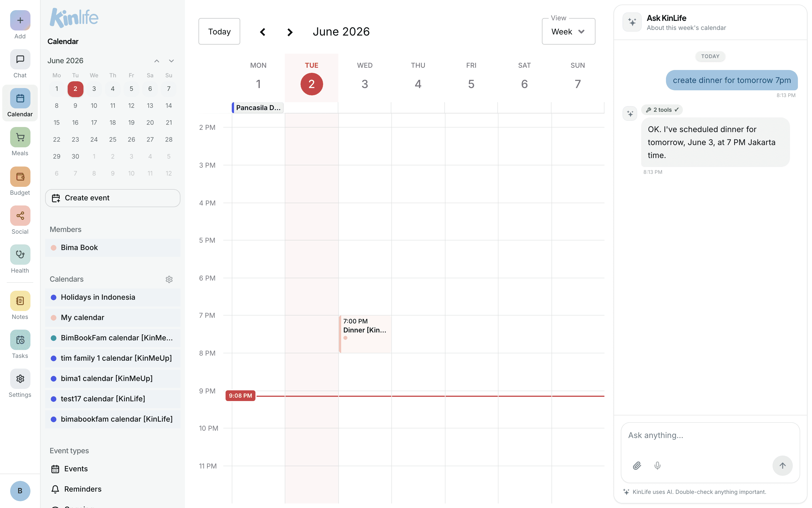
Task: Click the Add plus icon
Action: coord(20,20)
